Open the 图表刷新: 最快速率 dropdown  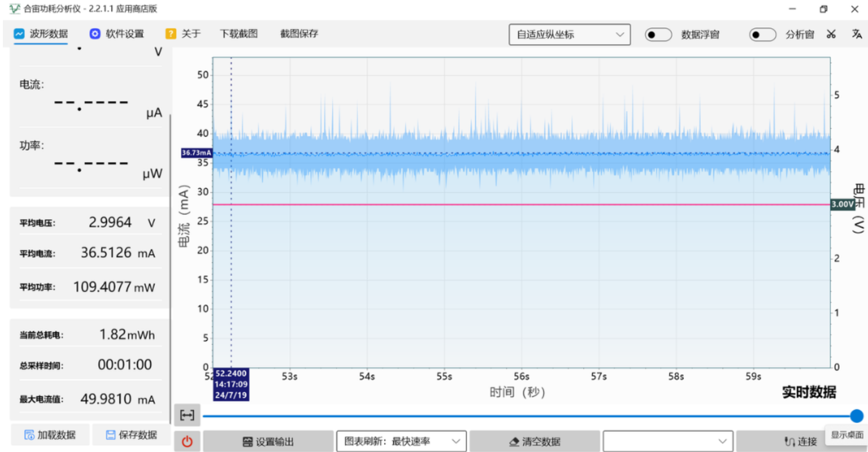click(x=401, y=441)
